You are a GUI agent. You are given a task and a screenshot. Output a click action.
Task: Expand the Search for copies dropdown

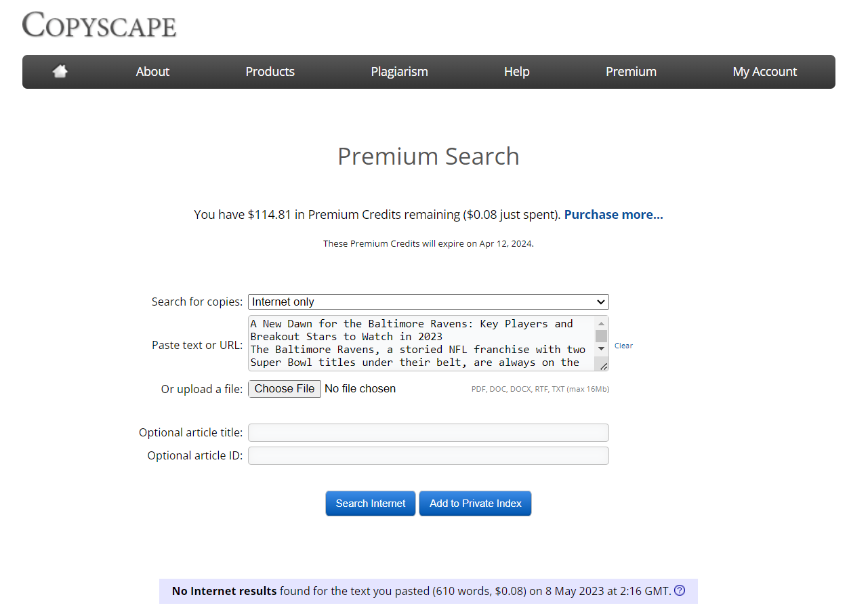(x=428, y=302)
